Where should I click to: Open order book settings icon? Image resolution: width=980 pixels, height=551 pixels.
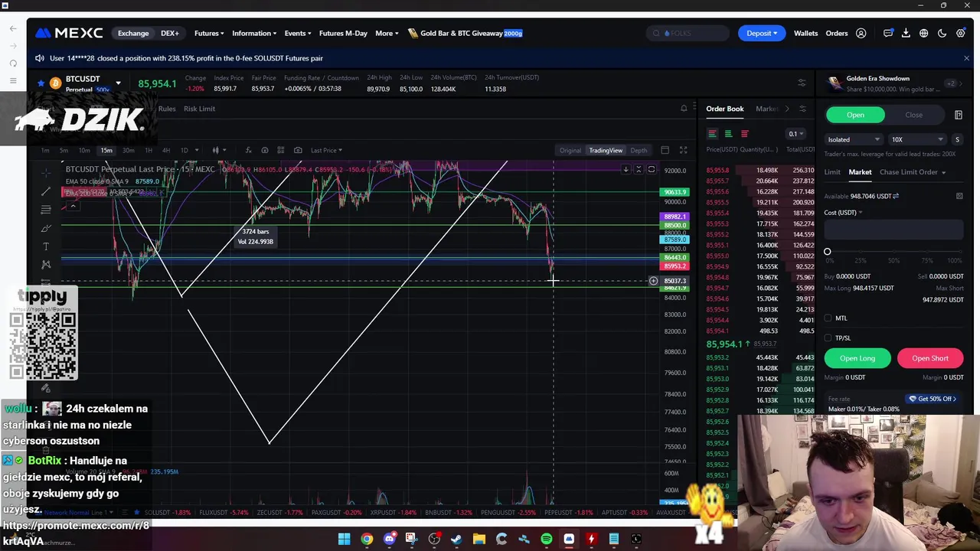[x=802, y=109]
